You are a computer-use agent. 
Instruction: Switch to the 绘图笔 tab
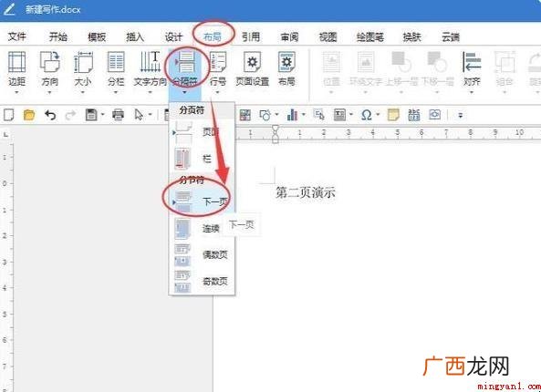click(x=370, y=36)
